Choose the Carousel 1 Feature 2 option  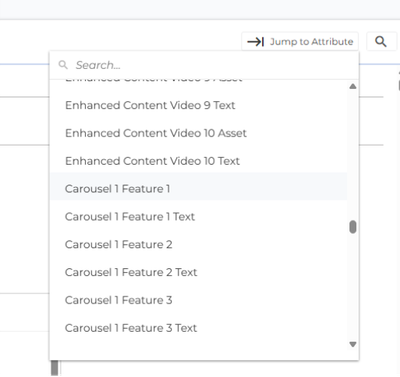tap(199, 245)
